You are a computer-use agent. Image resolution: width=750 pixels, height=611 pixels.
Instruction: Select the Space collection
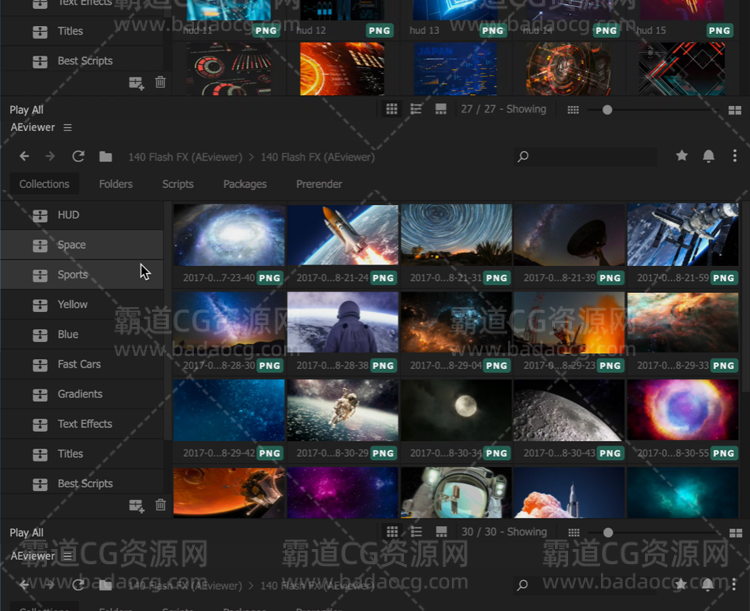82,245
